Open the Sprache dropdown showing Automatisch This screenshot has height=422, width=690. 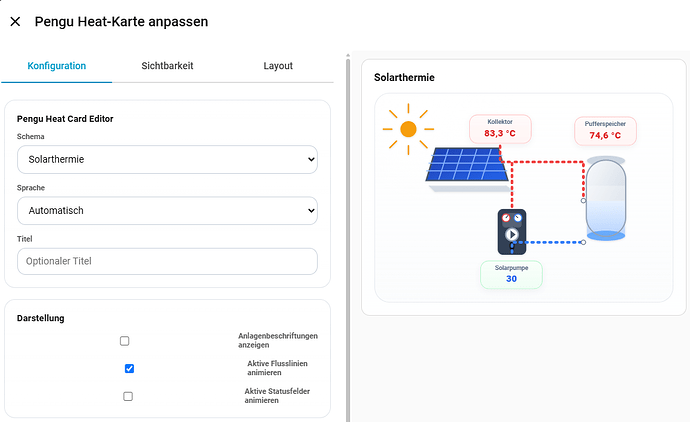coord(167,210)
